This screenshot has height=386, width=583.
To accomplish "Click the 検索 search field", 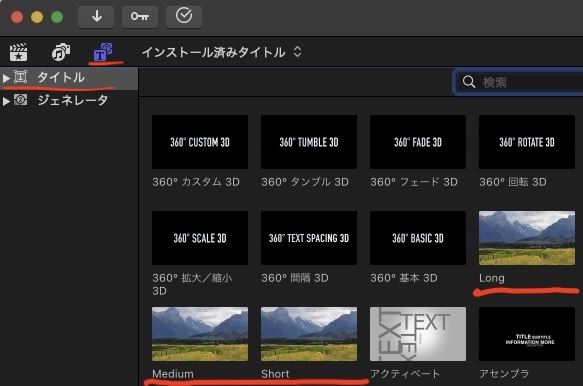I will [x=519, y=82].
